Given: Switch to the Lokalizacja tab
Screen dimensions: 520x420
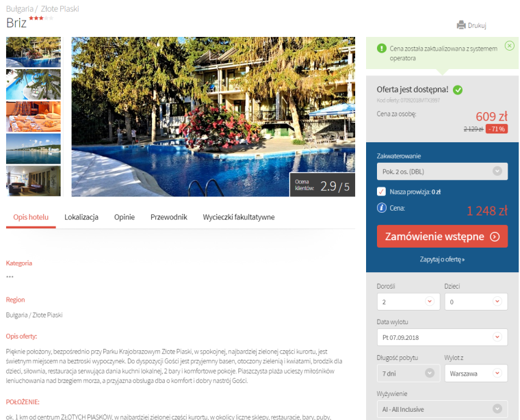Looking at the screenshot, I should click(x=81, y=217).
